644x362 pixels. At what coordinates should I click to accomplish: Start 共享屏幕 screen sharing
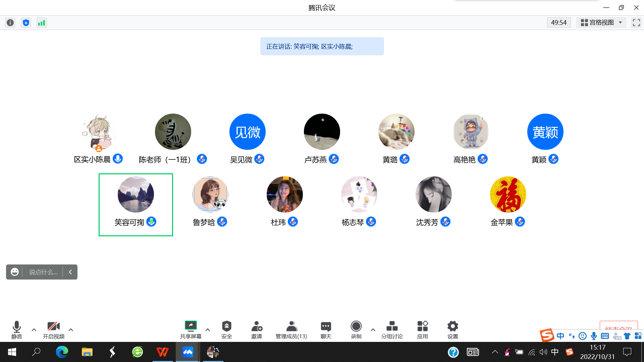(191, 330)
